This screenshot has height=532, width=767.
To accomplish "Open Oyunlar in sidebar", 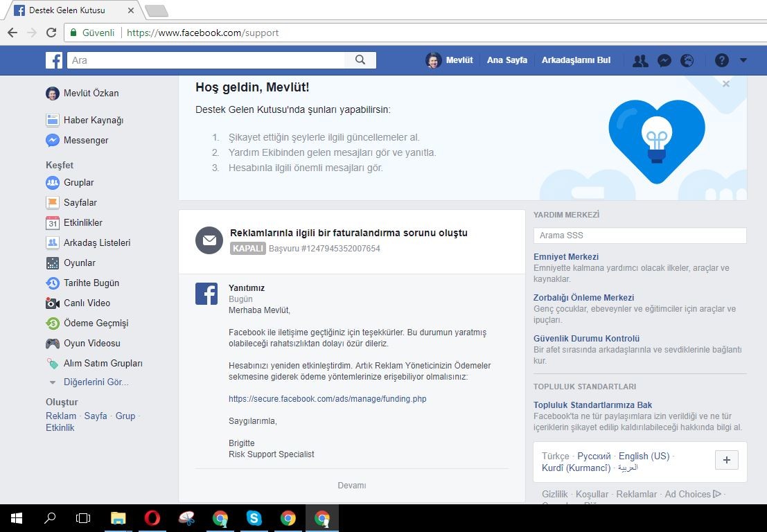I will (x=71, y=263).
